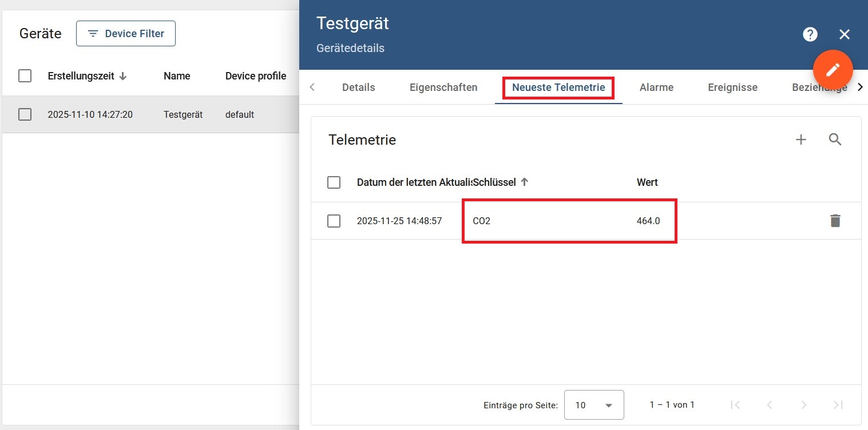Image resolution: width=868 pixels, height=430 pixels.
Task: Select the Testgerät name in device list
Action: pos(183,114)
